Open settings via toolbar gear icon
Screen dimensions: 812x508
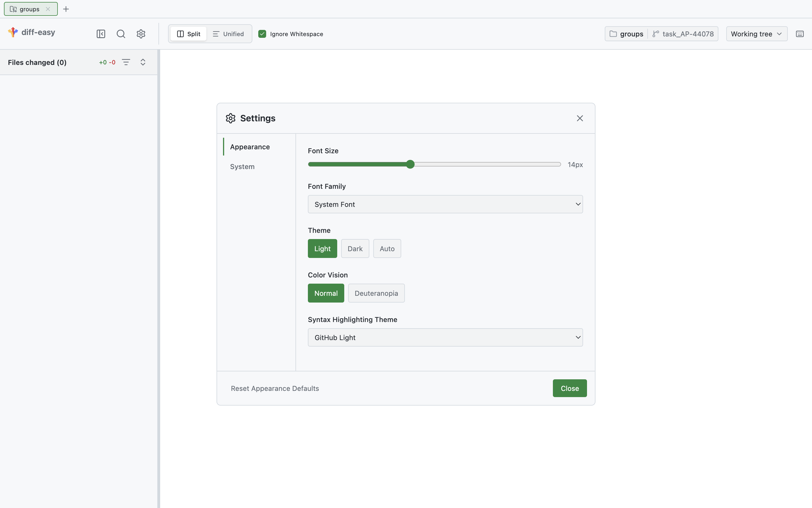(x=141, y=34)
